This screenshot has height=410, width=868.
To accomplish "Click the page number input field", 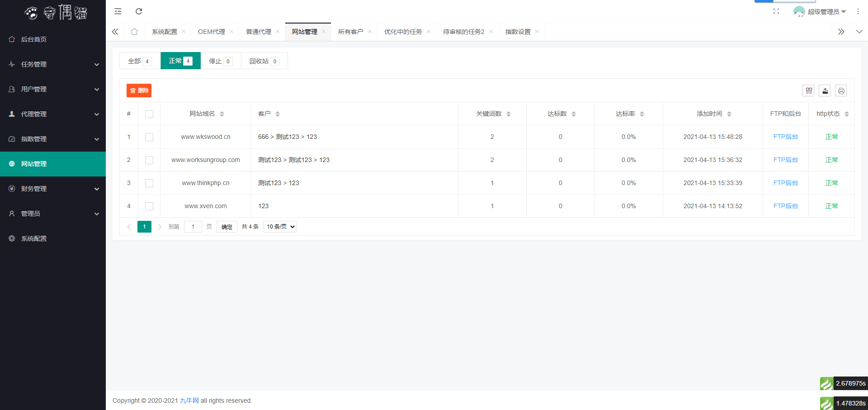I will pos(193,227).
